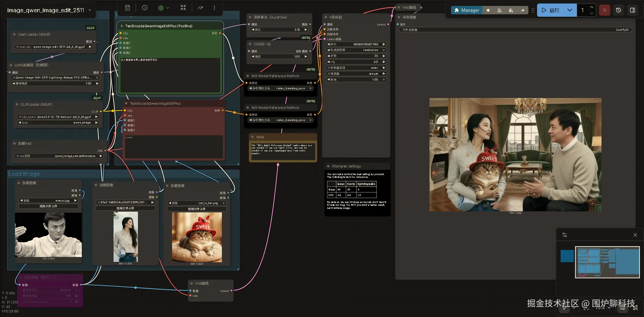The height and width of the screenshot is (317, 644).
Task: Click the left arrow on the 种子 seed field
Action: 328,44
